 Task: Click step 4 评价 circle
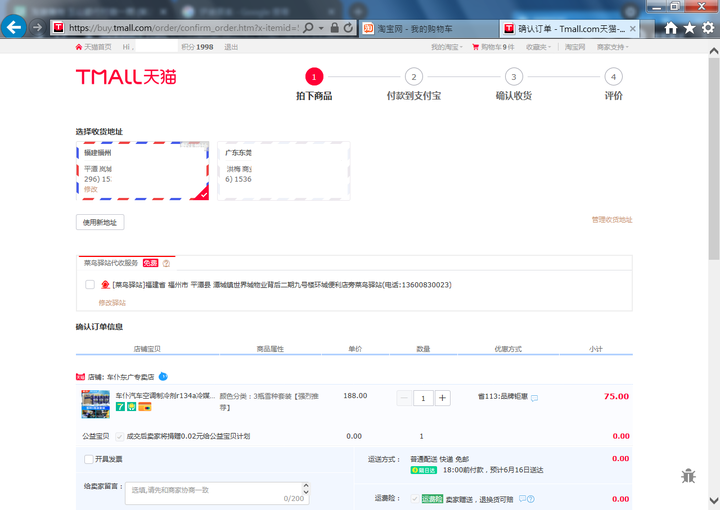(x=613, y=77)
